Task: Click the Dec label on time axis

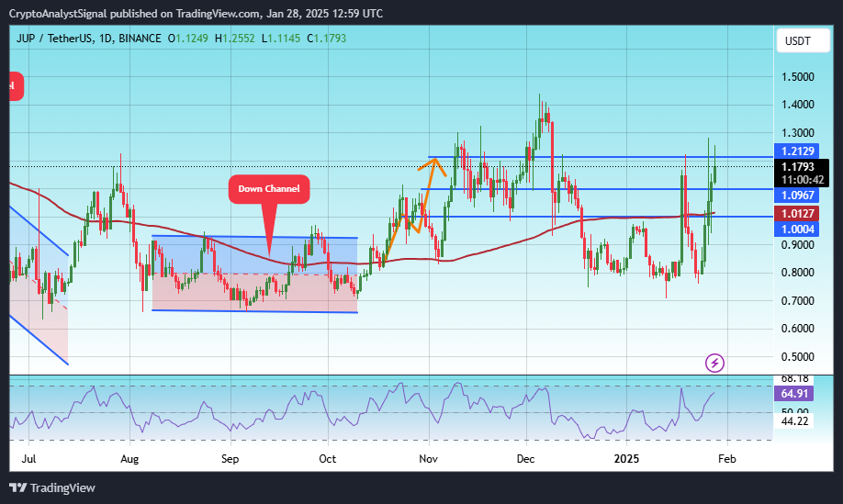Action: coord(525,459)
